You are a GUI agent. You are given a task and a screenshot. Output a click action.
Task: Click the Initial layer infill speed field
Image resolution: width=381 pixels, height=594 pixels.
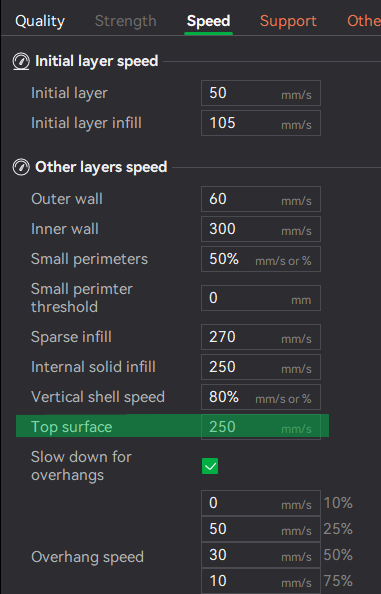[x=261, y=123]
